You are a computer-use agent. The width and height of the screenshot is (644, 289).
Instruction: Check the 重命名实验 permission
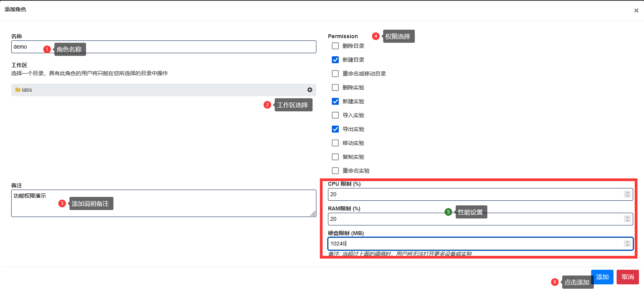(x=335, y=171)
